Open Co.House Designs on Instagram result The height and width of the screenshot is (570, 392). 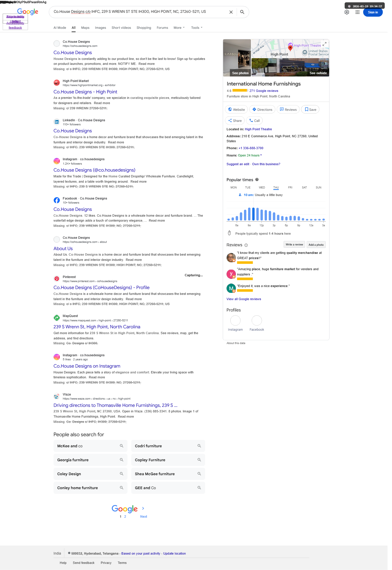click(x=87, y=366)
